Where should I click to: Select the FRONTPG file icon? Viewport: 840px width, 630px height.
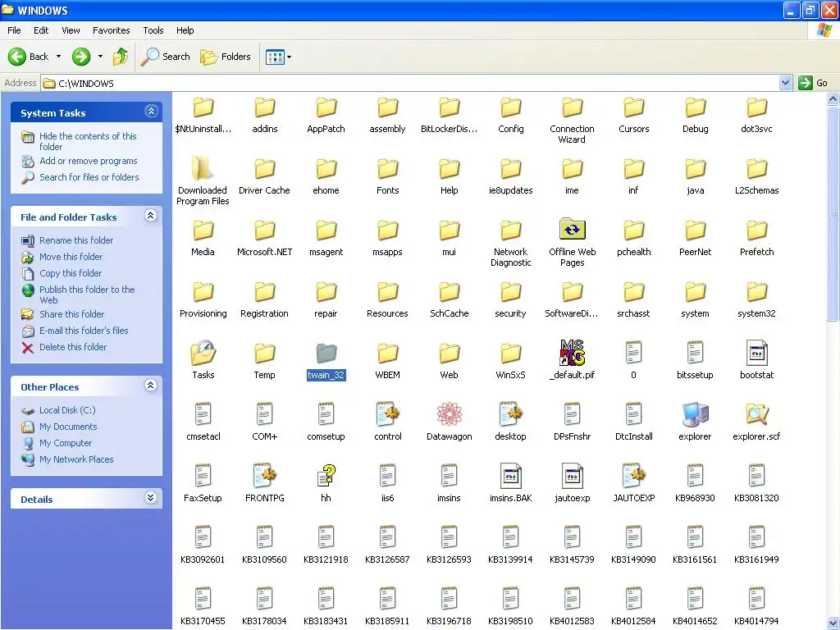click(x=265, y=476)
